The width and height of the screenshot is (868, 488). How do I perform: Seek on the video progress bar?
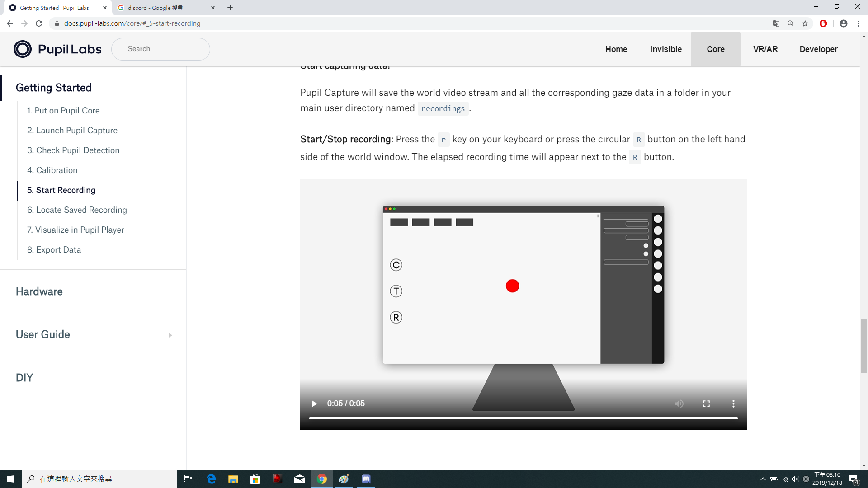pyautogui.click(x=523, y=418)
